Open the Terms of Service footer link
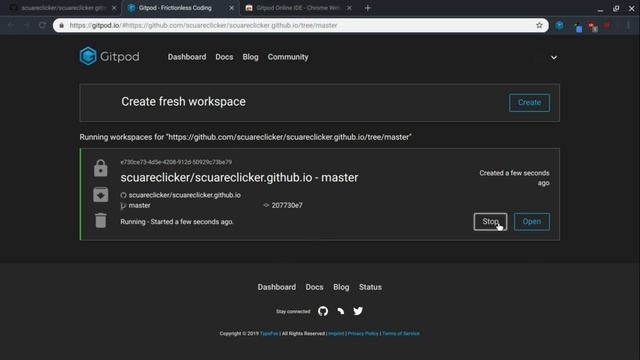The height and width of the screenshot is (360, 640). tap(400, 333)
